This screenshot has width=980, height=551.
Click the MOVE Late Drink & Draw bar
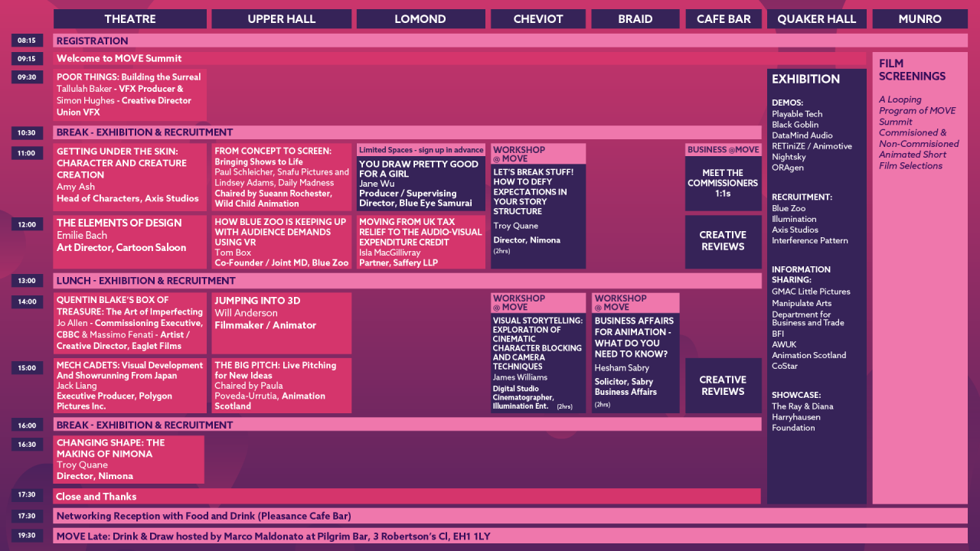click(510, 536)
